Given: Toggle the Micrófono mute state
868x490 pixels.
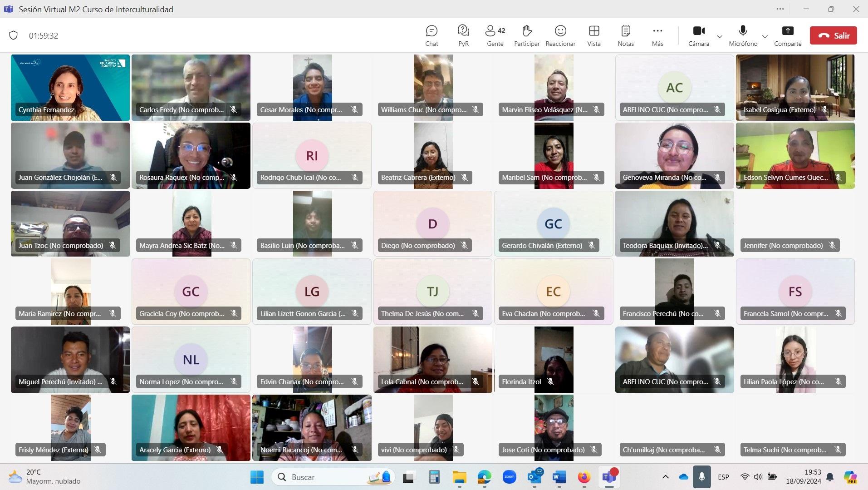Looking at the screenshot, I should tap(743, 35).
